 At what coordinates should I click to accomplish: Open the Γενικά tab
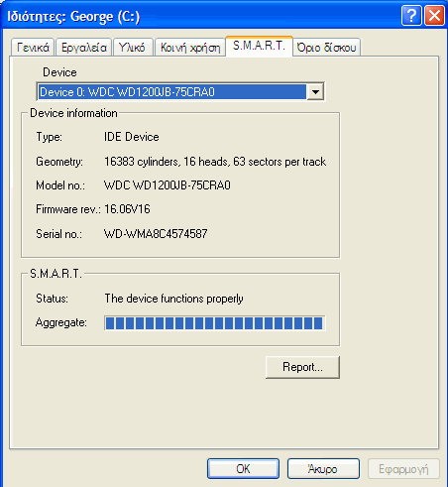33,48
